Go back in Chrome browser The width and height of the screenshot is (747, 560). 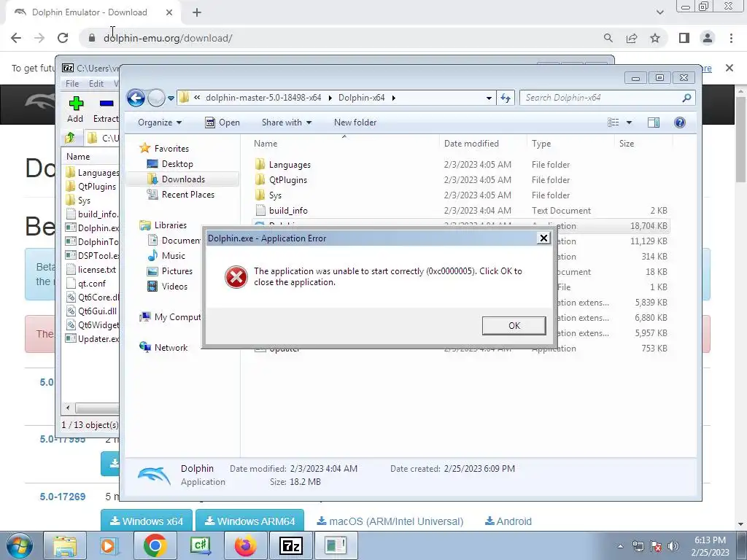point(16,38)
